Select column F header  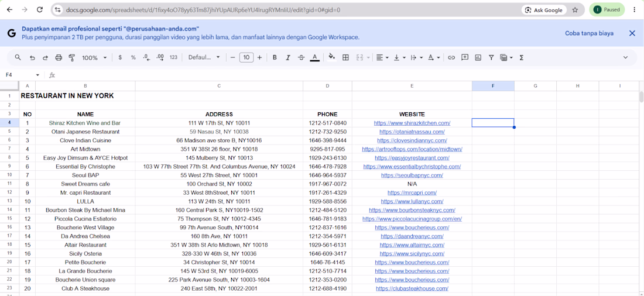click(493, 86)
